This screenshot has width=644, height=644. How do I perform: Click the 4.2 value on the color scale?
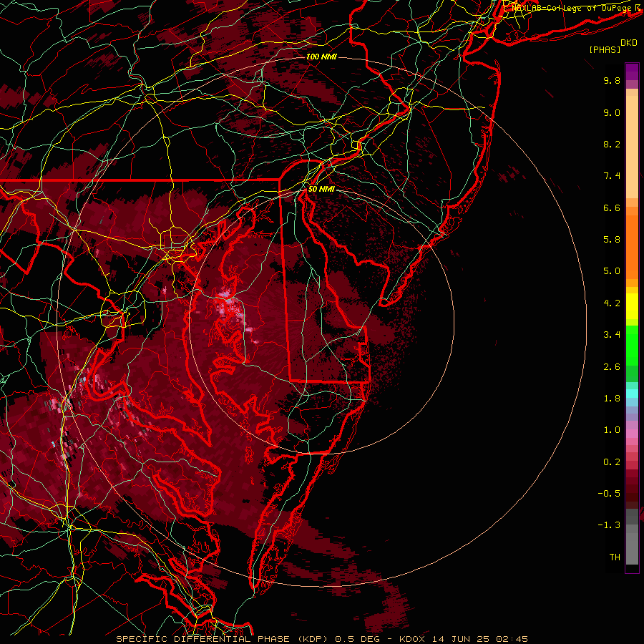point(612,303)
